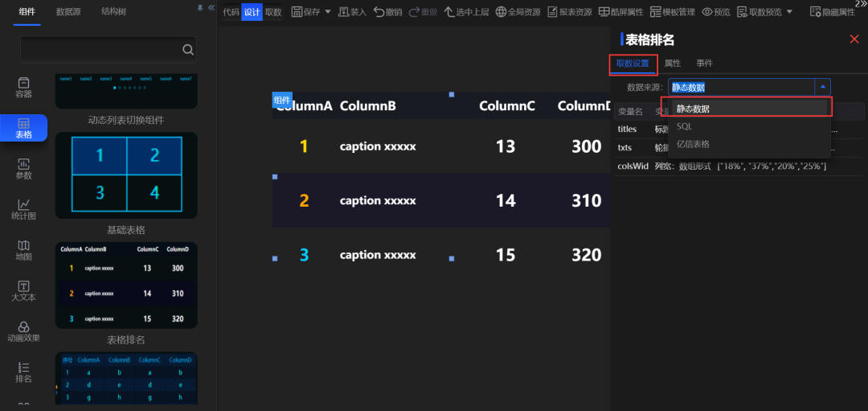
Task: Choose SQL from the data source list
Action: point(684,126)
